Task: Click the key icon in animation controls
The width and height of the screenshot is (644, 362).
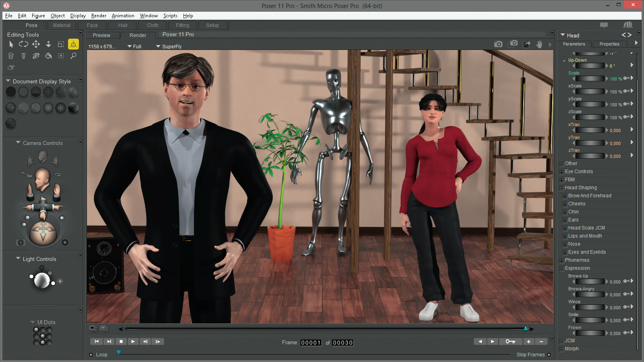Action: pyautogui.click(x=510, y=341)
